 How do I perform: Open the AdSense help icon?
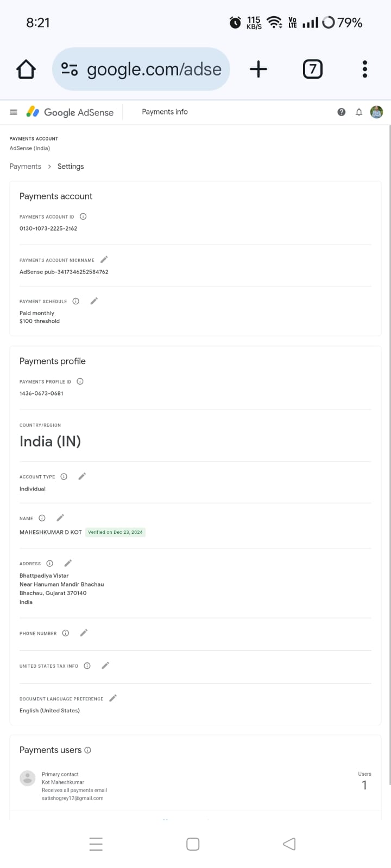[341, 112]
